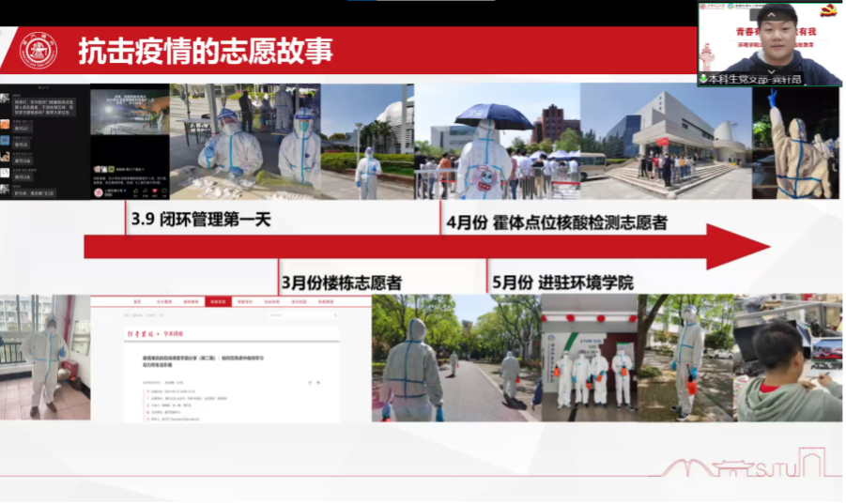846x504 pixels.
Task: Click the university seal logo in header
Action: [x=38, y=51]
